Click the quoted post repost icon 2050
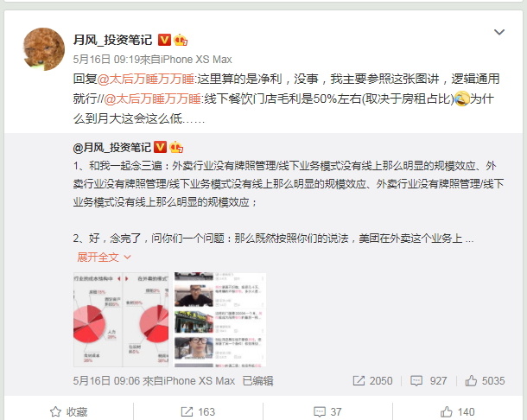The width and height of the screenshot is (527, 420). (372, 380)
